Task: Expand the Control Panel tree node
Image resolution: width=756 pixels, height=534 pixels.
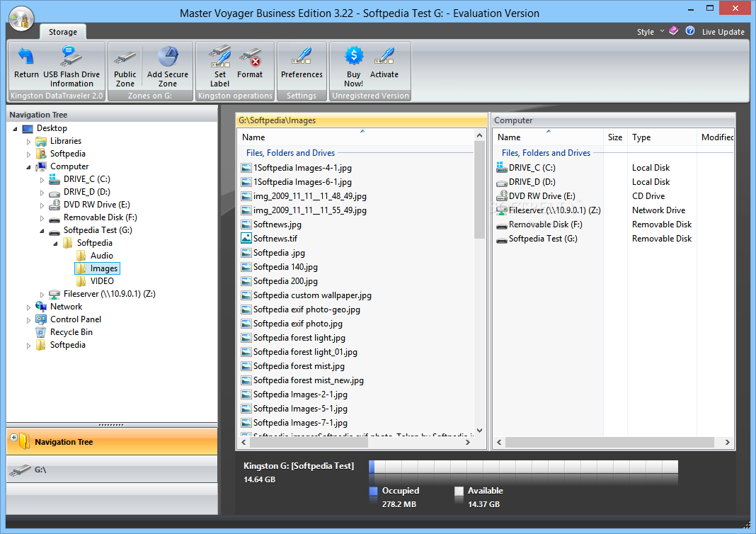Action: (x=28, y=320)
